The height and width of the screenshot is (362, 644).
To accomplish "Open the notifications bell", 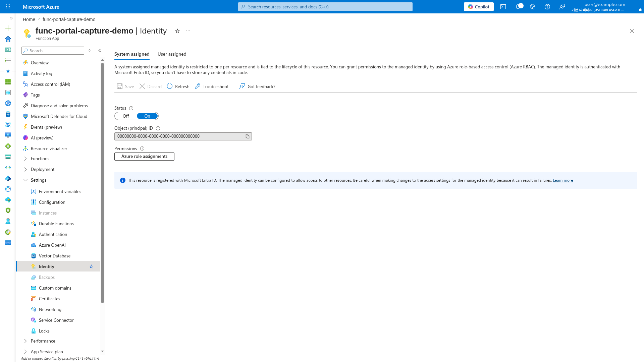I will [x=518, y=7].
